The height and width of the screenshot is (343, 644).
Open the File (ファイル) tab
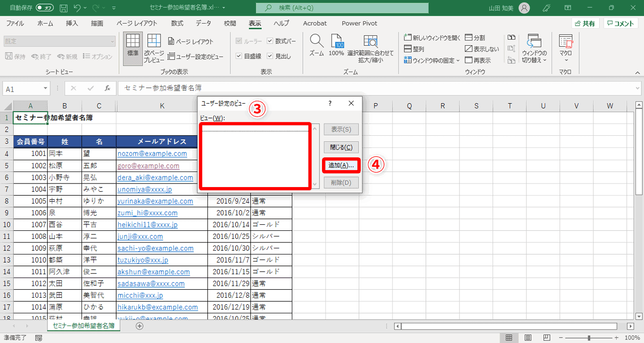[15, 23]
